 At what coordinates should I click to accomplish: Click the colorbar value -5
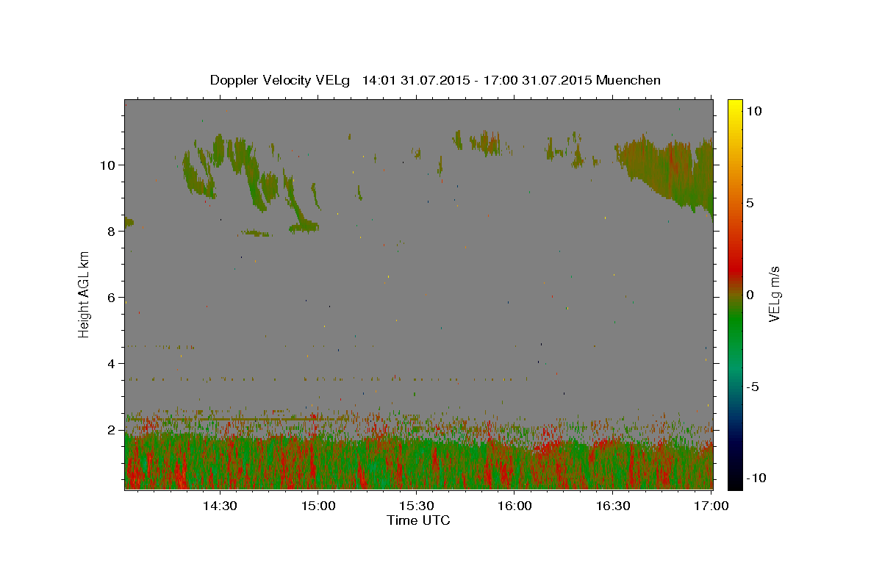[x=751, y=387]
